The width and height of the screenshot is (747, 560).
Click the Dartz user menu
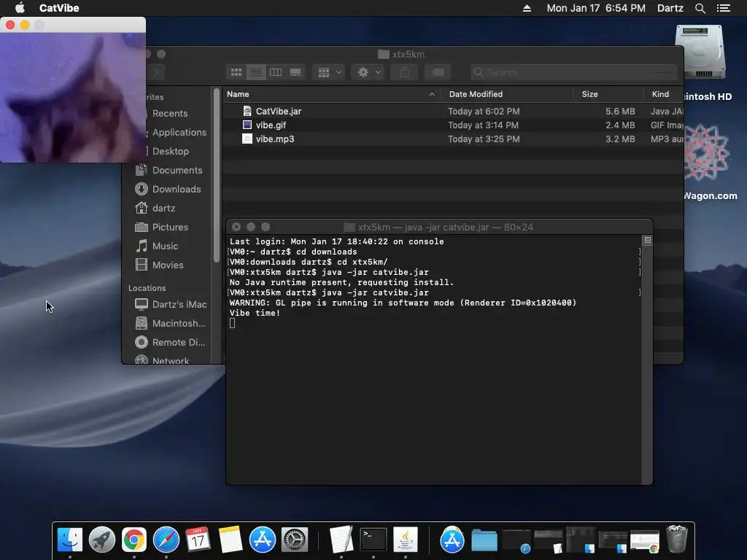(x=670, y=8)
